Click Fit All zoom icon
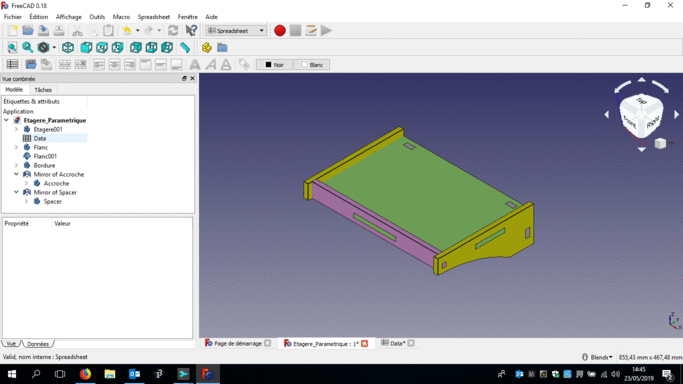 click(12, 47)
